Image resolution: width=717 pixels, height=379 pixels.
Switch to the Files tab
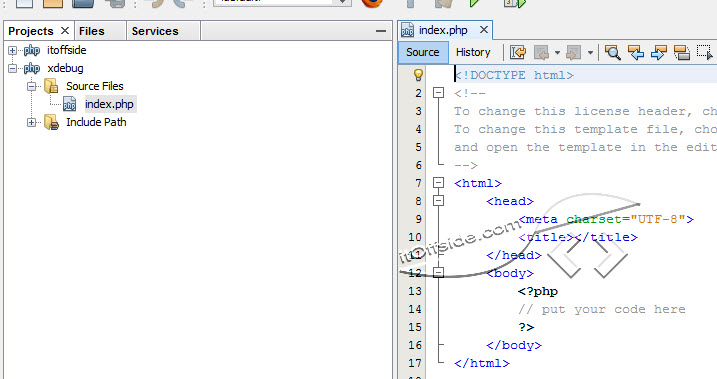(91, 31)
